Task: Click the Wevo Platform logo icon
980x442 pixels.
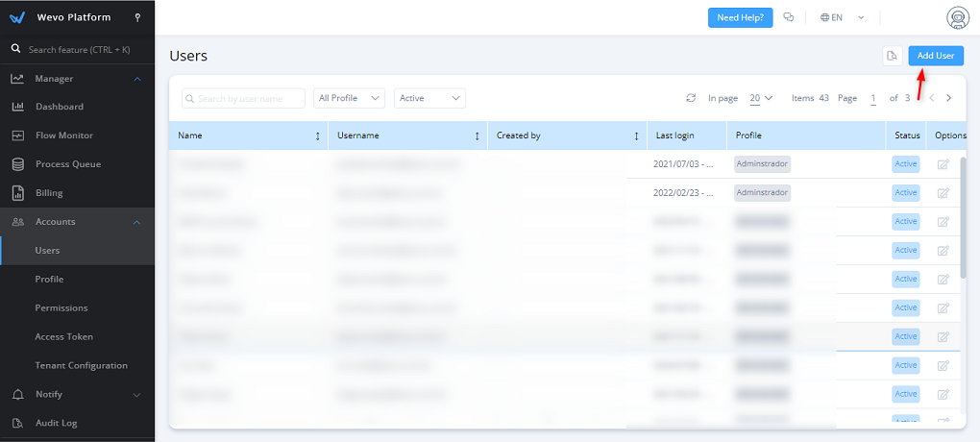Action: tap(17, 17)
